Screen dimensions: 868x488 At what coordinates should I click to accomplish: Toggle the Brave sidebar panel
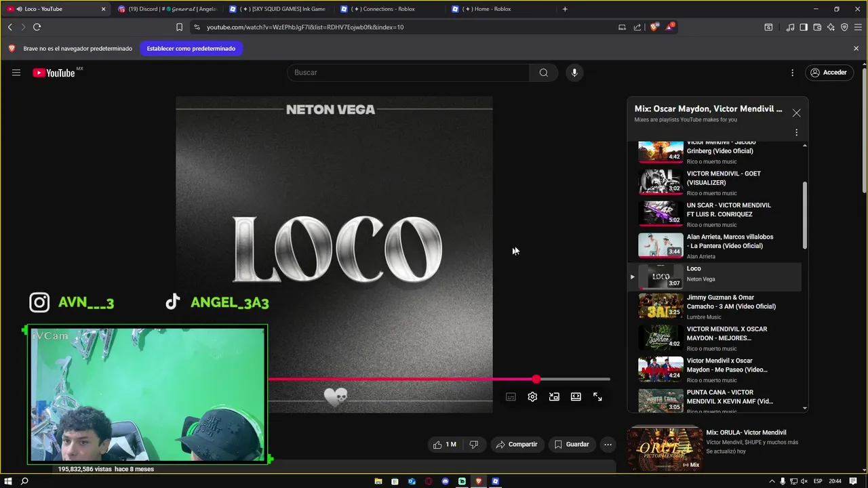(x=804, y=27)
